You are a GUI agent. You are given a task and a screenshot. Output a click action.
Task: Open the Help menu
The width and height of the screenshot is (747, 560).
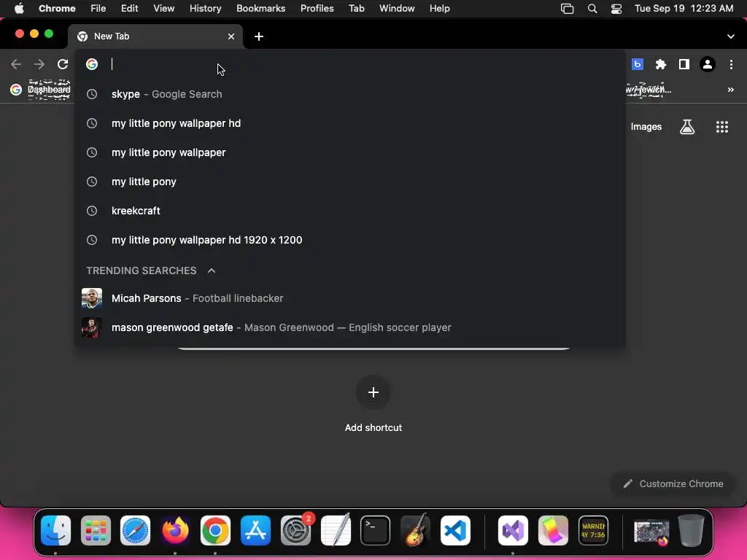(x=439, y=9)
